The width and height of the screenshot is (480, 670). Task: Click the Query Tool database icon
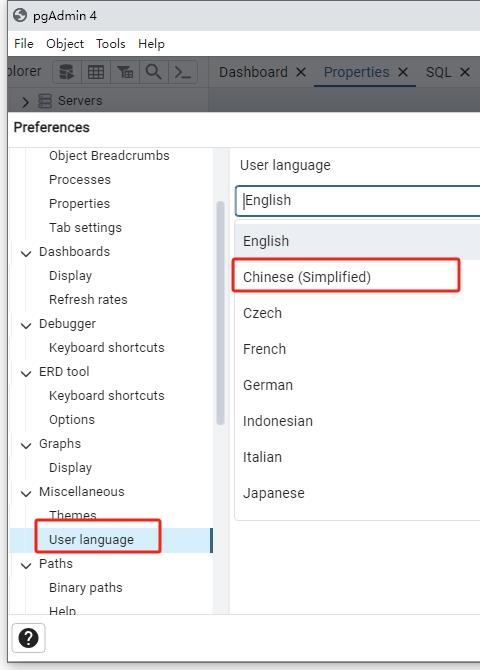click(x=66, y=72)
